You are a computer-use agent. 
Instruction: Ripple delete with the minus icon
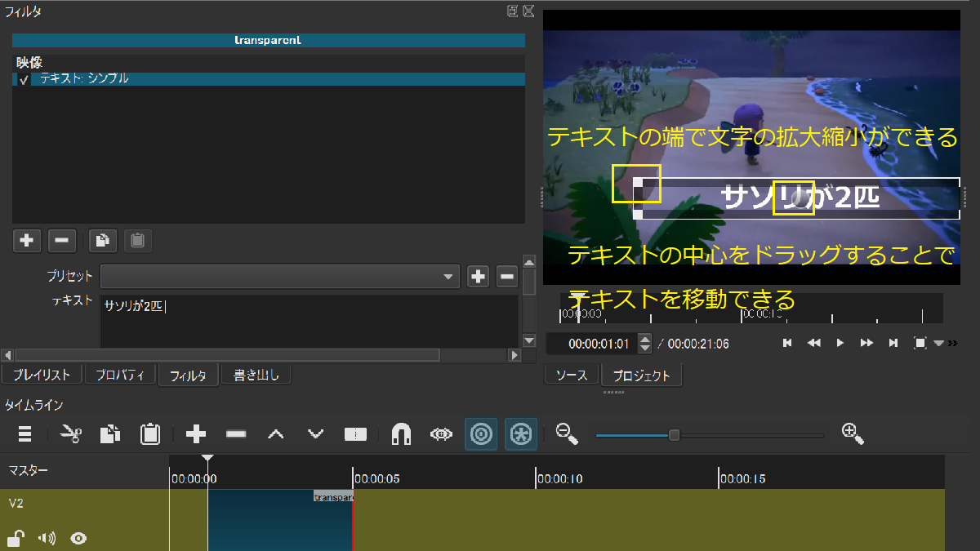click(x=236, y=434)
